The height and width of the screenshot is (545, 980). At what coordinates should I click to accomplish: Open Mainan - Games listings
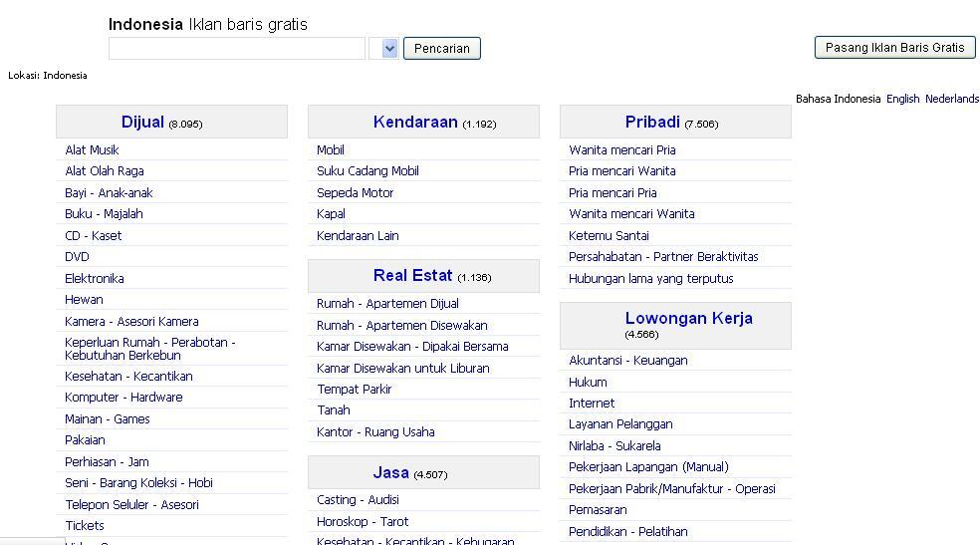tap(108, 418)
